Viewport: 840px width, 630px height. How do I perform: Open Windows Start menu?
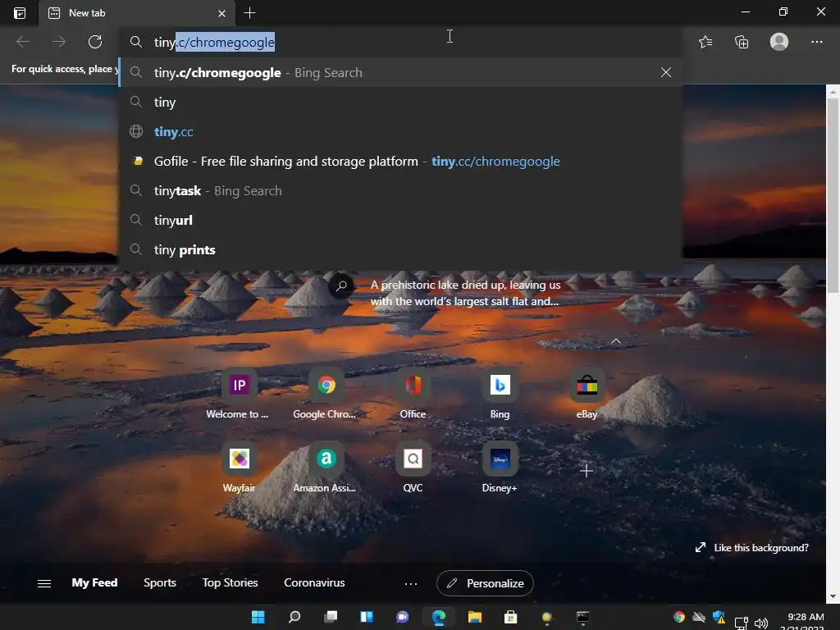[x=258, y=617]
